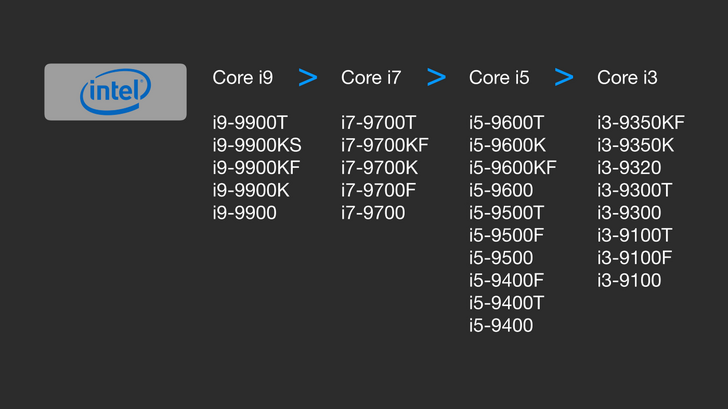Select the Core i9 heading
Screen dimensions: 728x409
pyautogui.click(x=243, y=77)
